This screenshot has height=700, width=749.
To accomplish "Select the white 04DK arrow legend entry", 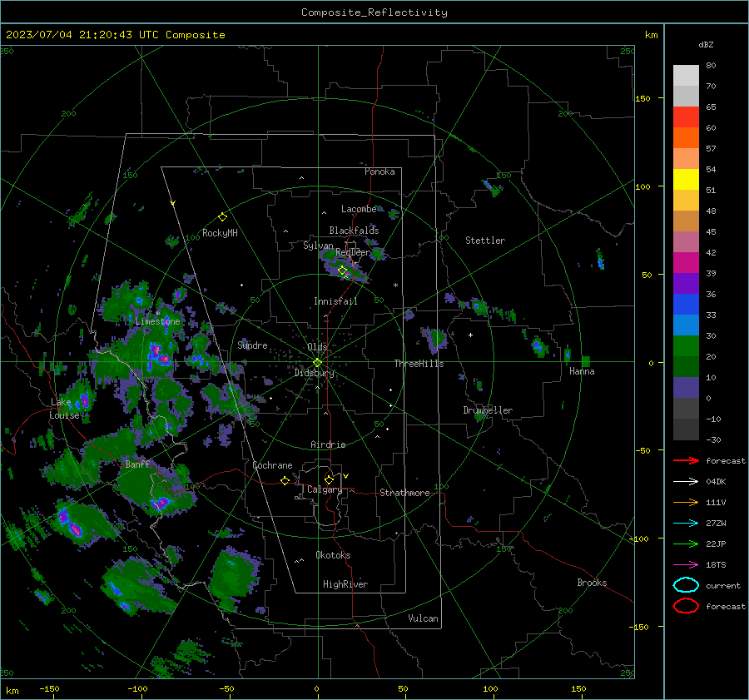I will 686,481.
